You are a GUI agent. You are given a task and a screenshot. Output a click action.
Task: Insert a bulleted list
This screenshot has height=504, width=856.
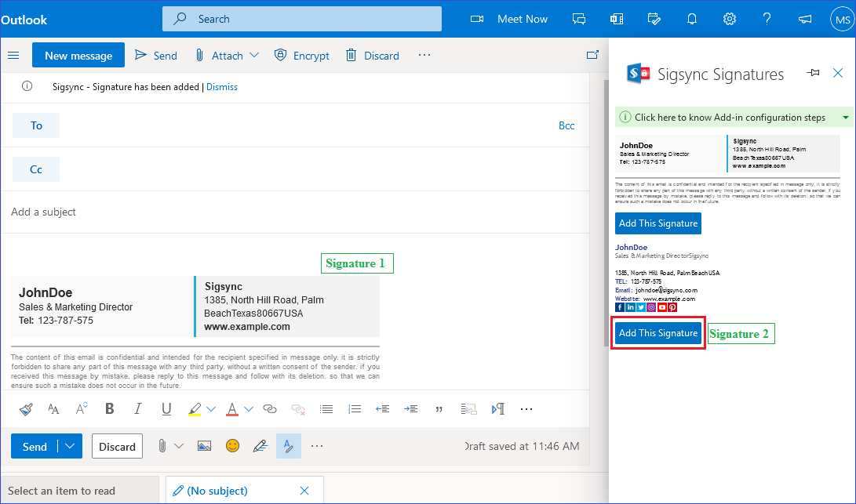(x=326, y=408)
